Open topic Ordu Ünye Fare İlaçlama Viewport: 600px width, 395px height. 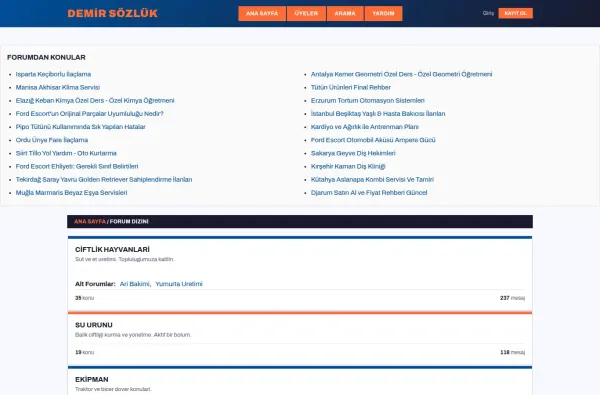52,140
